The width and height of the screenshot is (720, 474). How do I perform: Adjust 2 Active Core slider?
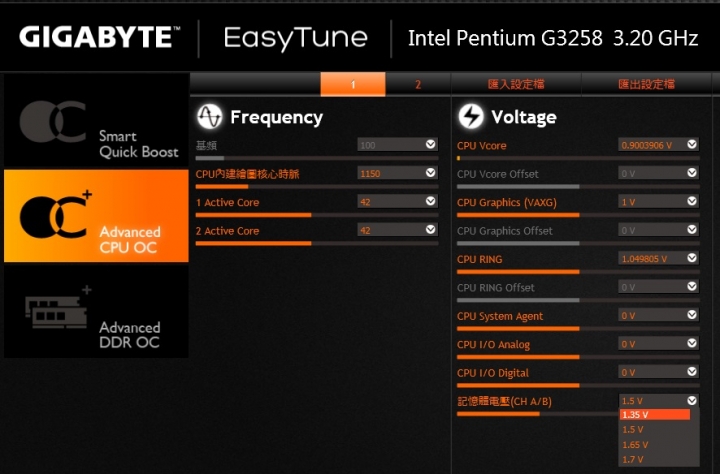(x=317, y=243)
